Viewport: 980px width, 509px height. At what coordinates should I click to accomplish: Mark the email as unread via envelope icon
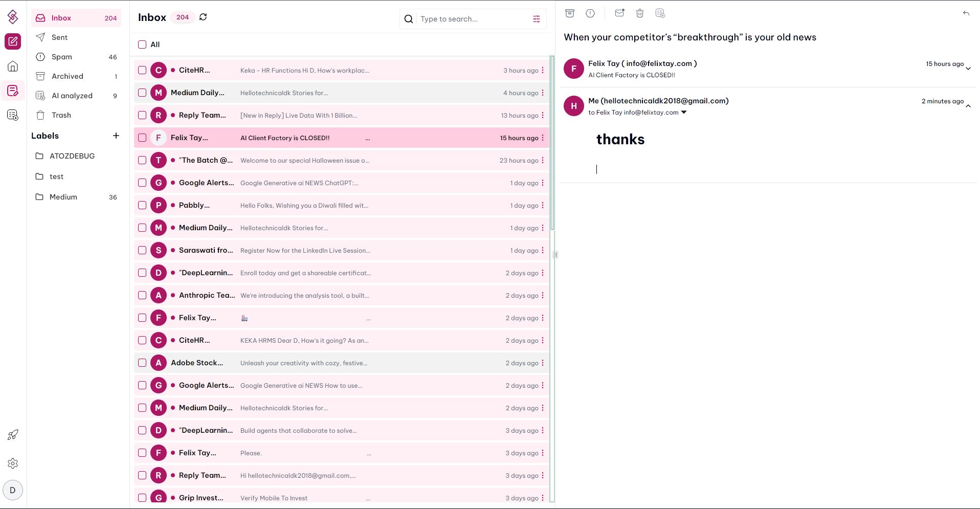pos(619,13)
